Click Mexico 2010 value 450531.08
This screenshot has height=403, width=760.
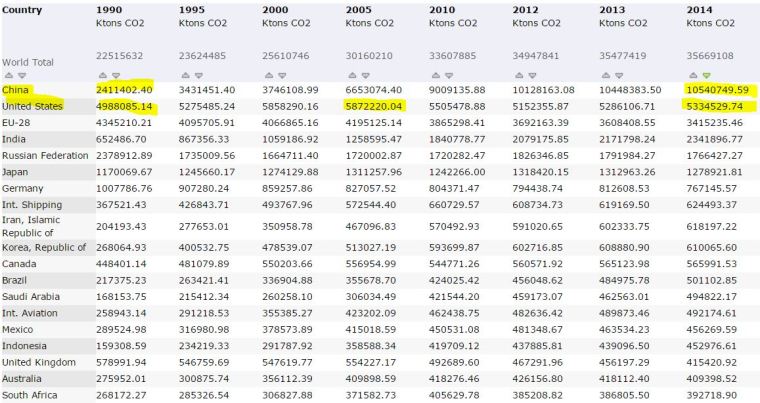click(x=454, y=330)
